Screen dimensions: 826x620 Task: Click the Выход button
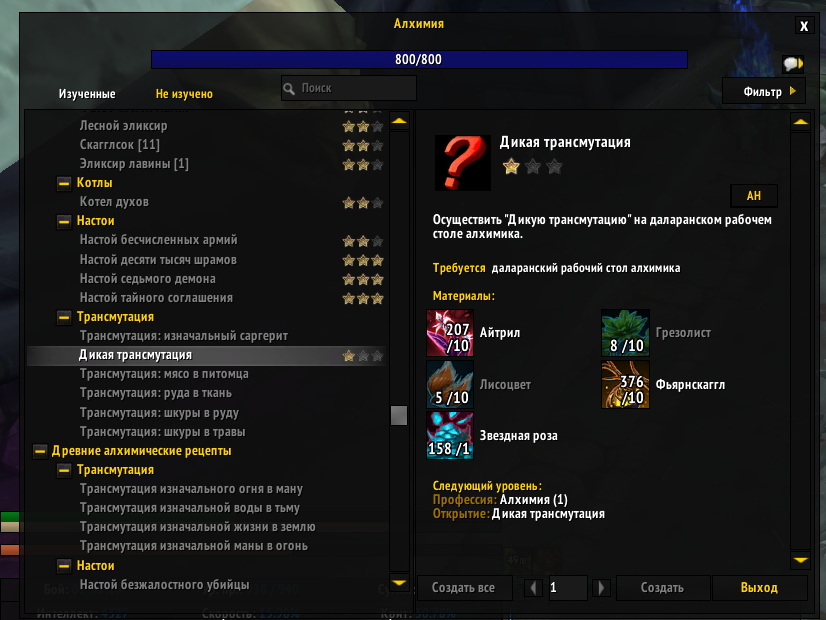759,588
